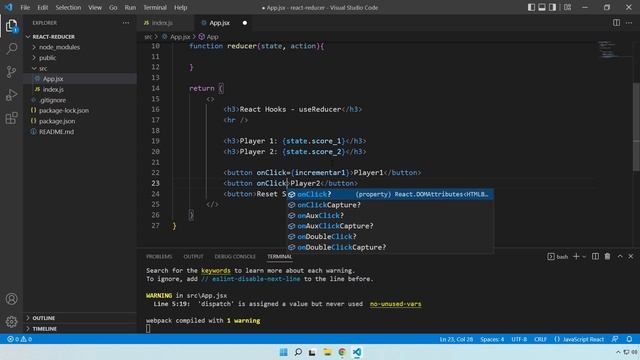Open the Explorer view in activity bar
640x360 pixels.
coord(11,26)
